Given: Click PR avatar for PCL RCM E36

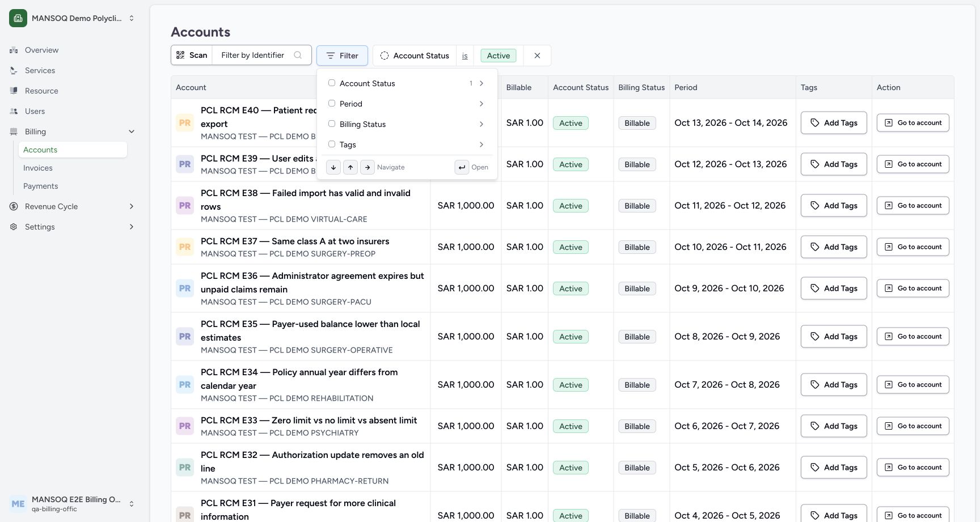Looking at the screenshot, I should [185, 288].
